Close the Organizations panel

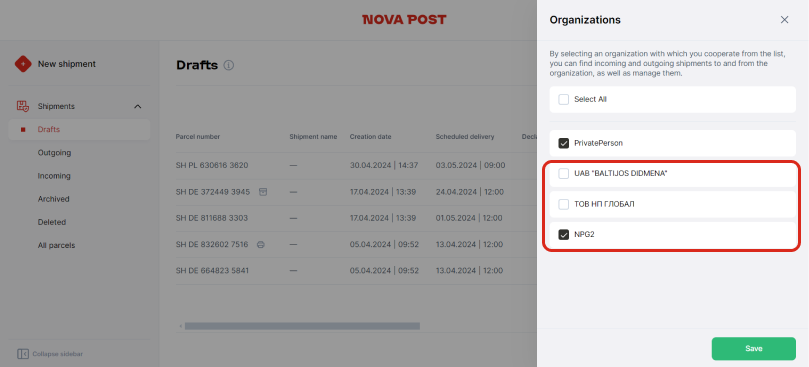(784, 20)
